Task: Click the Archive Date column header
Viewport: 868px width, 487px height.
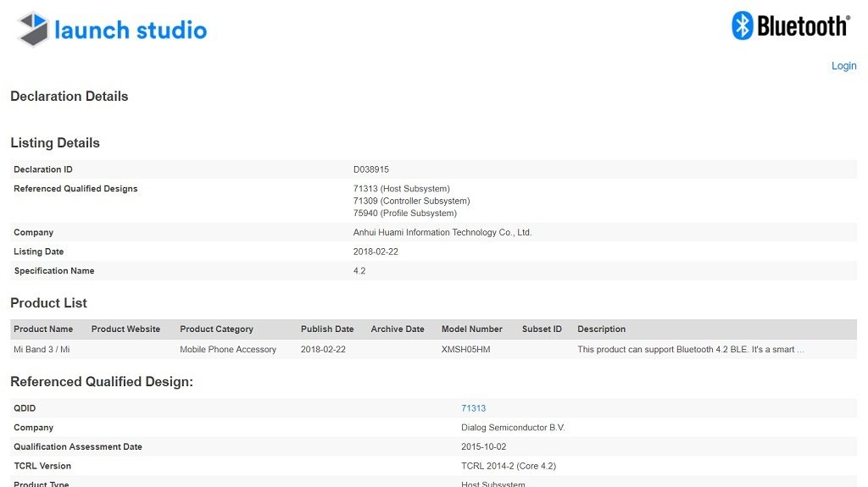Action: (x=398, y=329)
